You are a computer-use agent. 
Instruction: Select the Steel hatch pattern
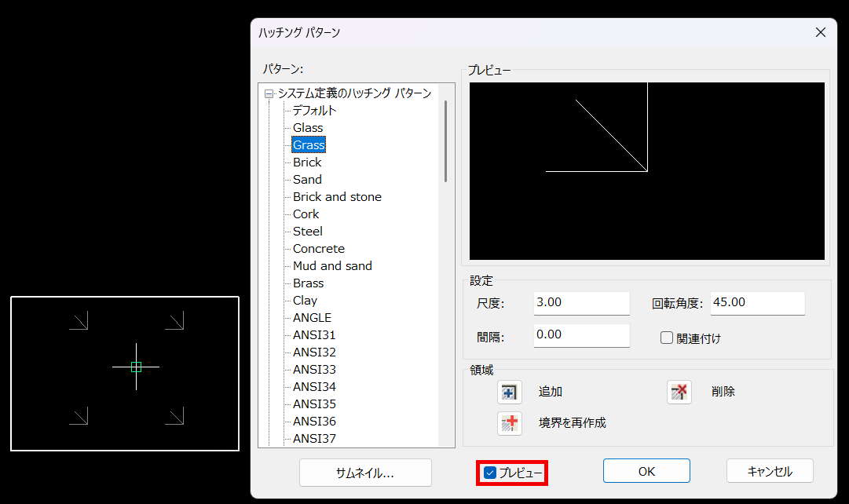[x=307, y=231]
